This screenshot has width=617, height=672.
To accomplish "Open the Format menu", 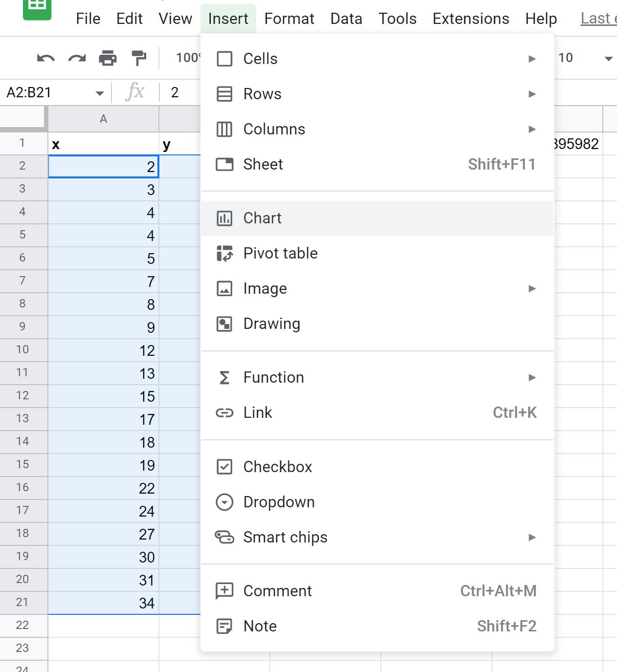I will tap(289, 19).
